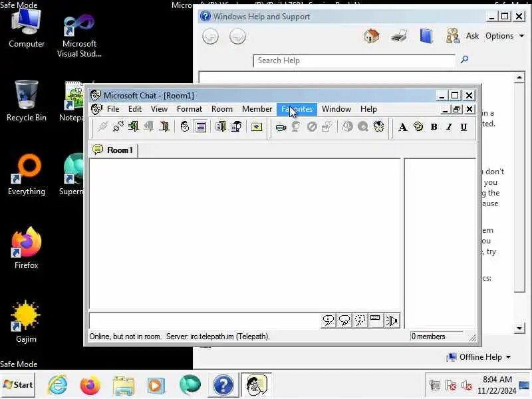Open the Room menu in Microsoft Chat

(222, 109)
